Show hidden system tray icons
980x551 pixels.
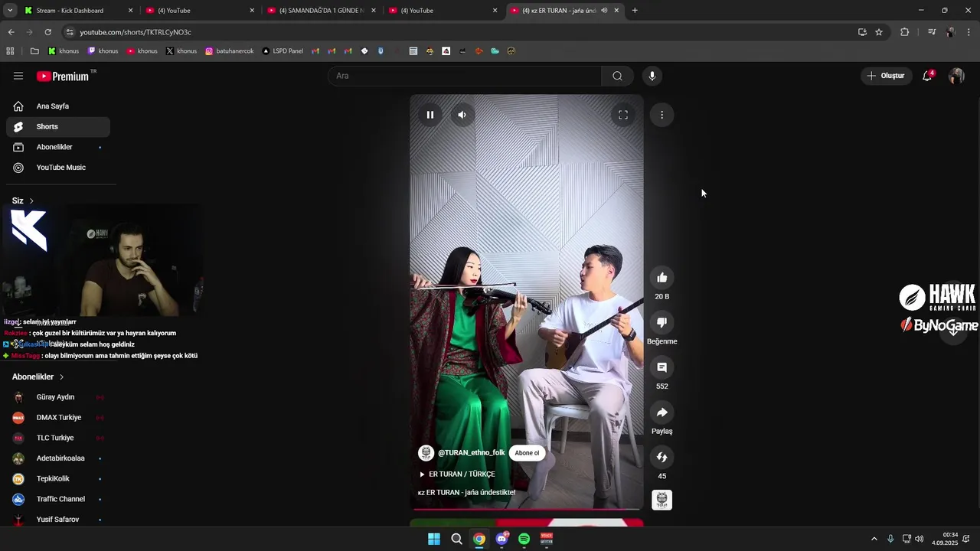[x=874, y=539]
